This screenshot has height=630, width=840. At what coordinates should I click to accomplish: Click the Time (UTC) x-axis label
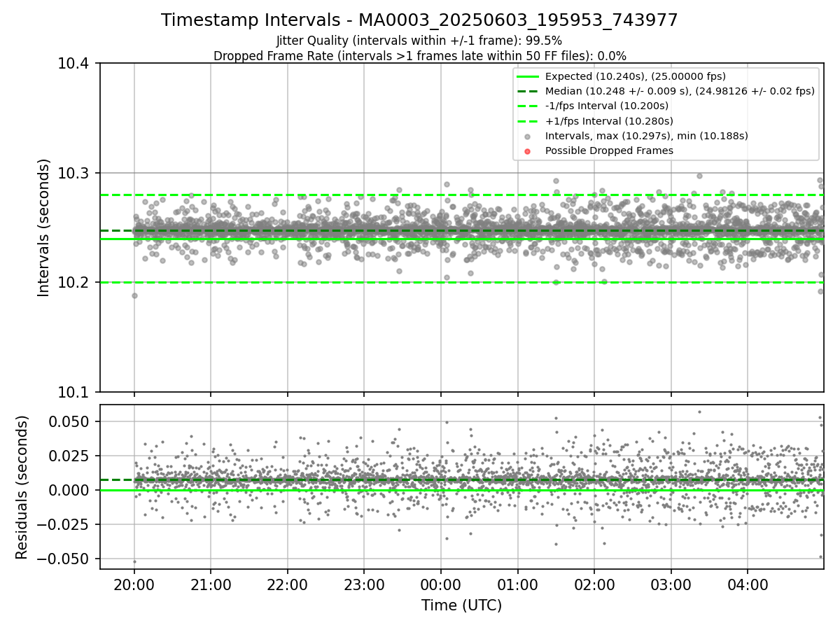[461, 605]
